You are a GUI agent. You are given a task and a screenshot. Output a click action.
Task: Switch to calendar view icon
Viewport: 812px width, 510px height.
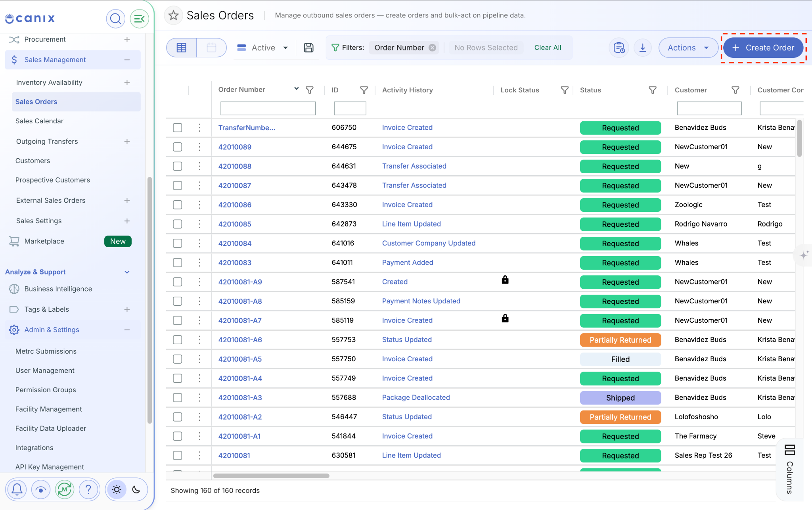(211, 48)
